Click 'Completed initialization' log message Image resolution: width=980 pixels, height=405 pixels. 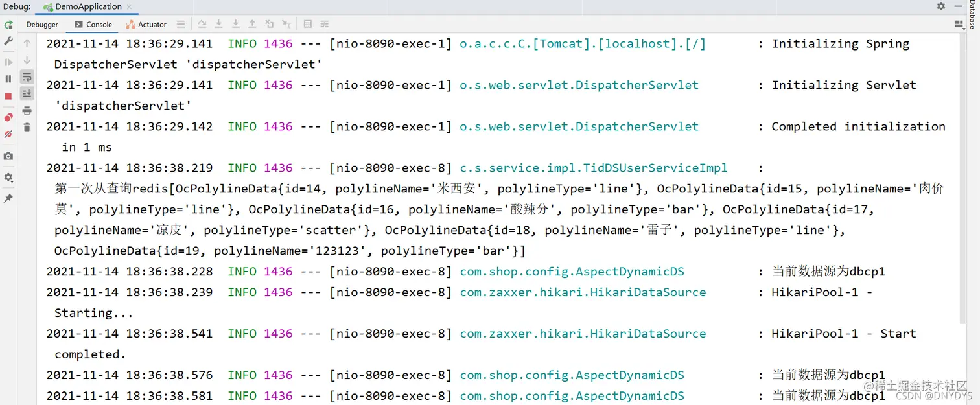[x=858, y=127]
